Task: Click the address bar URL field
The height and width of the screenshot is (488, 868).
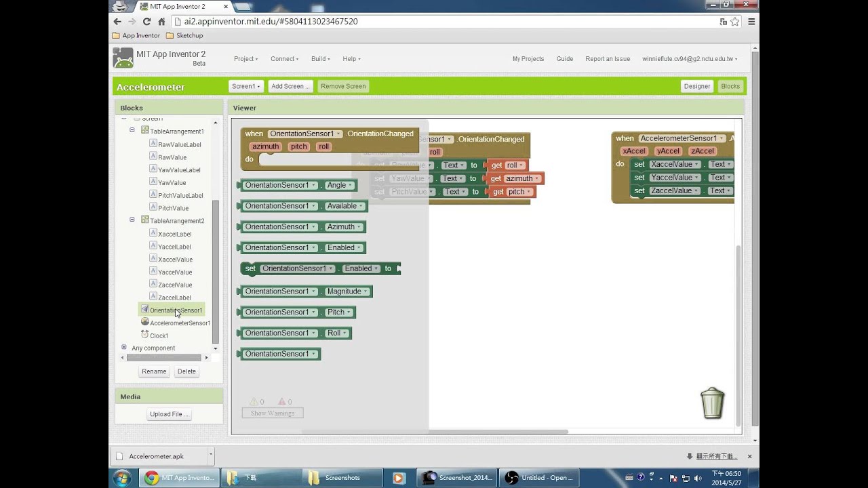Action: [444, 22]
